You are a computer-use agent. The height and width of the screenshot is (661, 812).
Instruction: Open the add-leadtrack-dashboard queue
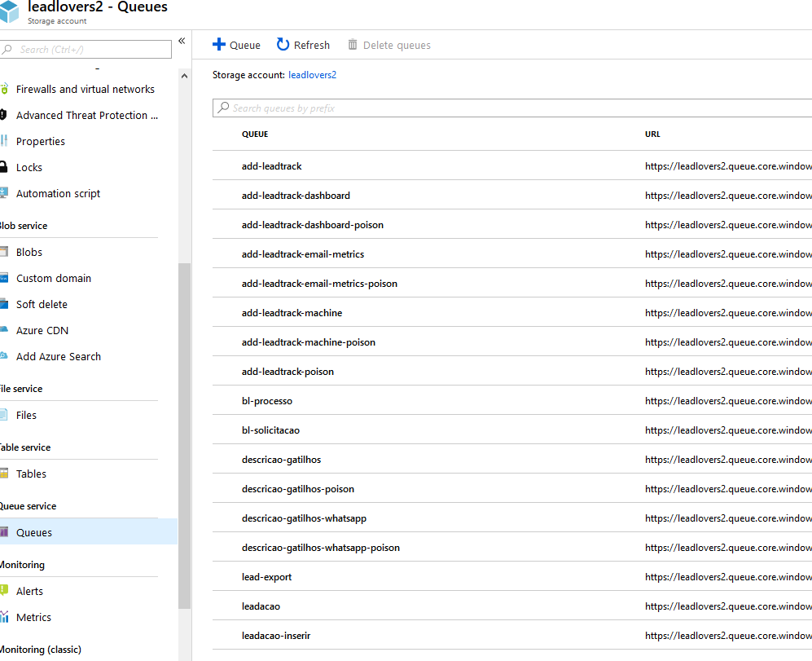[296, 196]
